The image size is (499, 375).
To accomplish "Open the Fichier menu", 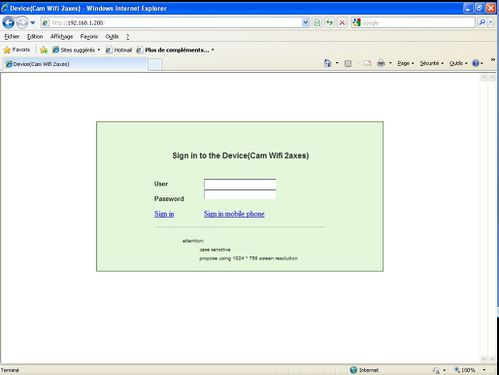I will 12,36.
